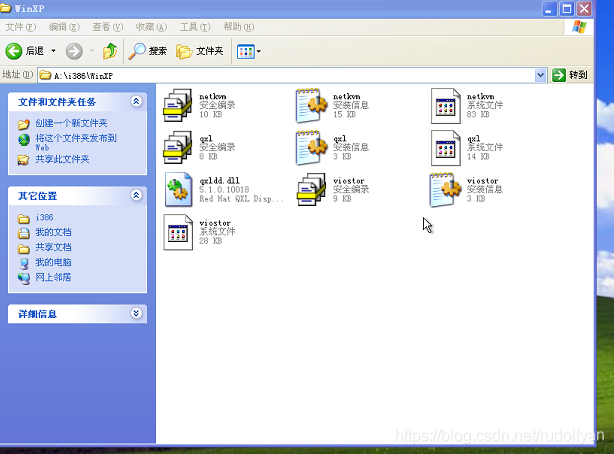Maximize the WinXP window
Viewport: 614px width, 454px height.
(567, 9)
